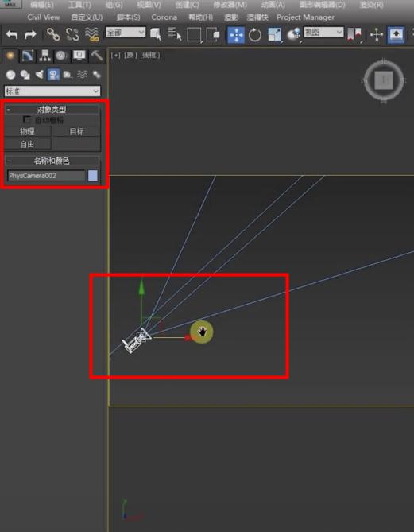414x532 pixels.
Task: Click the Redo arrow in the toolbar
Action: (30, 35)
